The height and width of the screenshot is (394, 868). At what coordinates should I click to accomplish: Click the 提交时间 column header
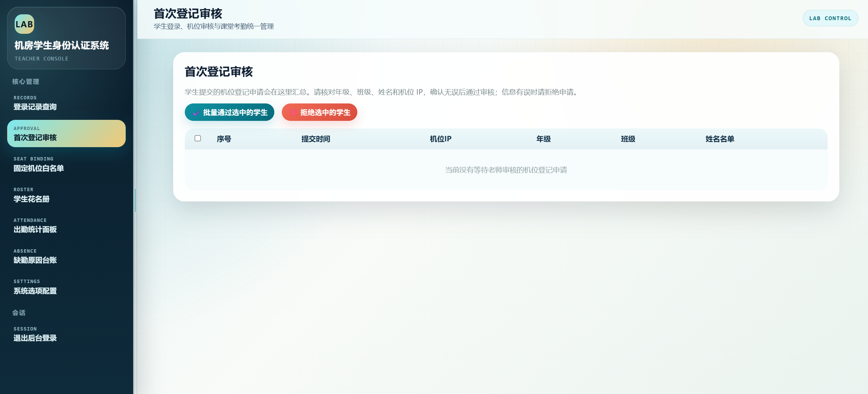(x=316, y=139)
